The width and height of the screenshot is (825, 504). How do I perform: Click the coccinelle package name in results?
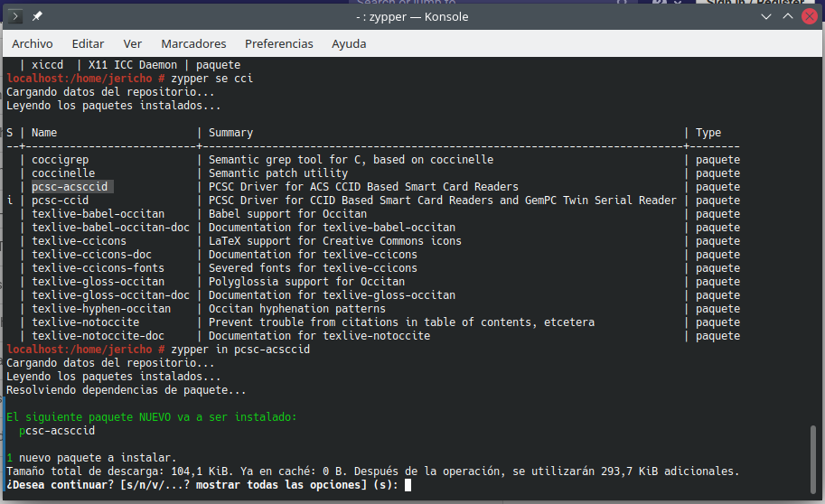(63, 173)
